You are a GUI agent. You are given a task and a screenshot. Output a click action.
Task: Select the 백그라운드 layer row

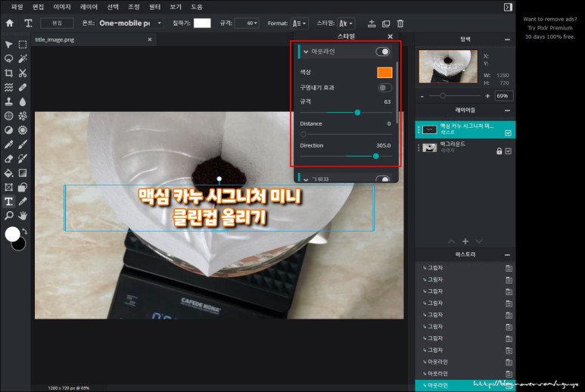(465, 148)
